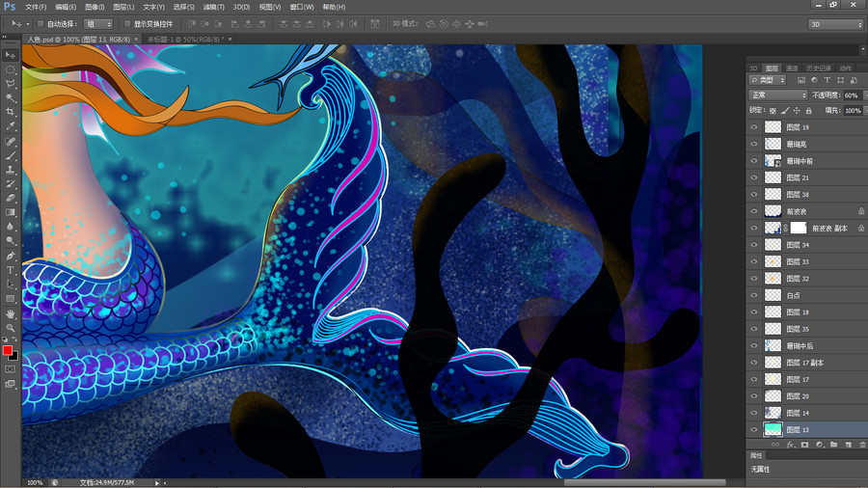Select the Gradient tool
Image resolution: width=868 pixels, height=488 pixels.
coord(10,212)
